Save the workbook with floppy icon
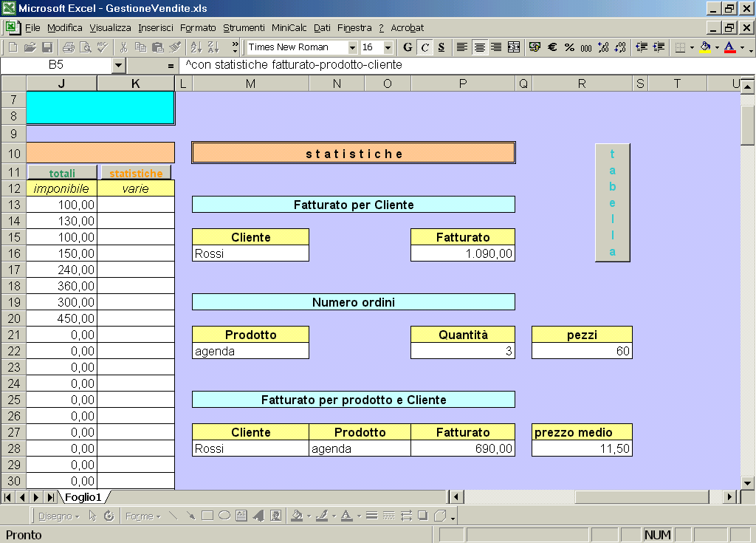The width and height of the screenshot is (756, 543). (47, 47)
